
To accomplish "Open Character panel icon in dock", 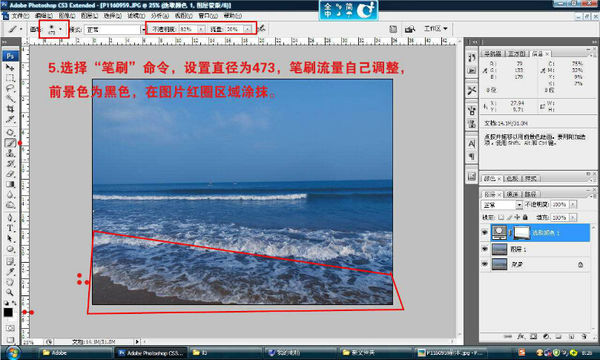I will 471,144.
